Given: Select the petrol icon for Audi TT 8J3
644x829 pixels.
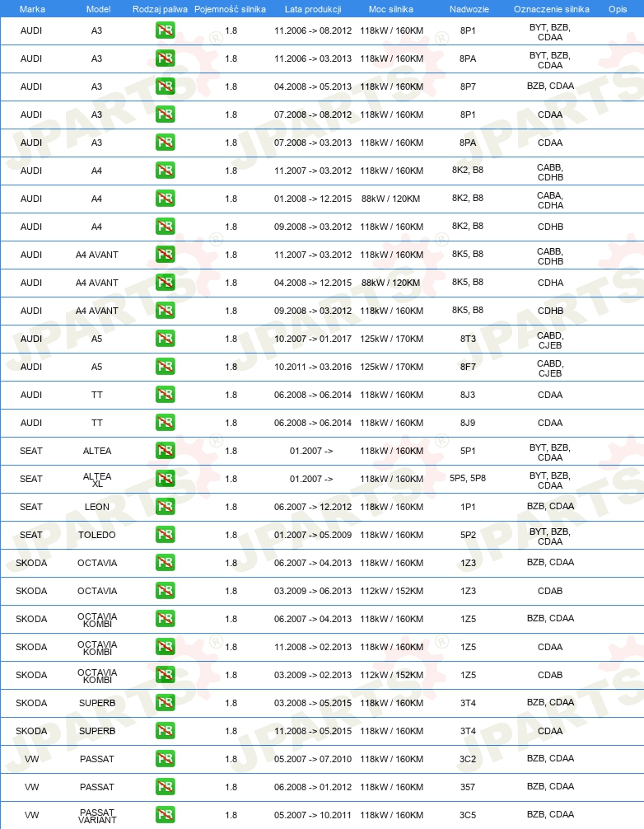Looking at the screenshot, I should (x=166, y=395).
